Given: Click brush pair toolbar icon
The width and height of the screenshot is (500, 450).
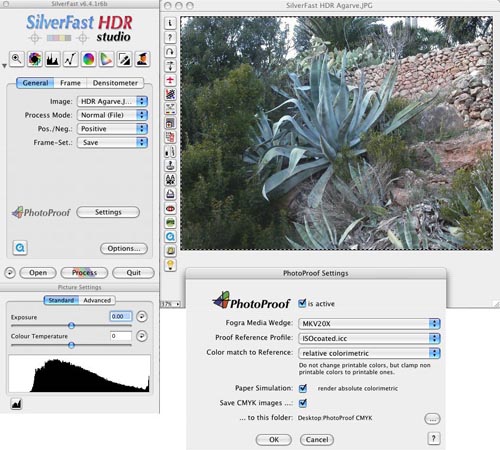Looking at the screenshot, I should [x=170, y=152].
